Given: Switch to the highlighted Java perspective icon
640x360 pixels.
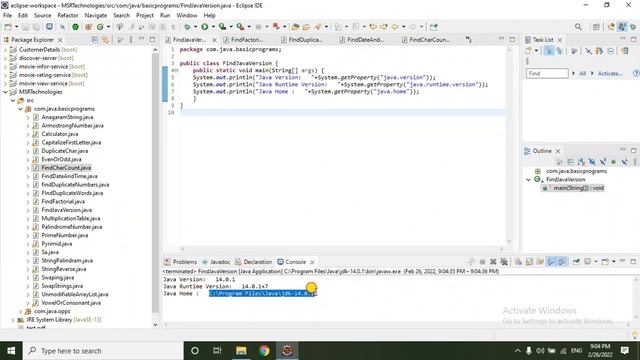Looking at the screenshot, I should click(x=622, y=27).
